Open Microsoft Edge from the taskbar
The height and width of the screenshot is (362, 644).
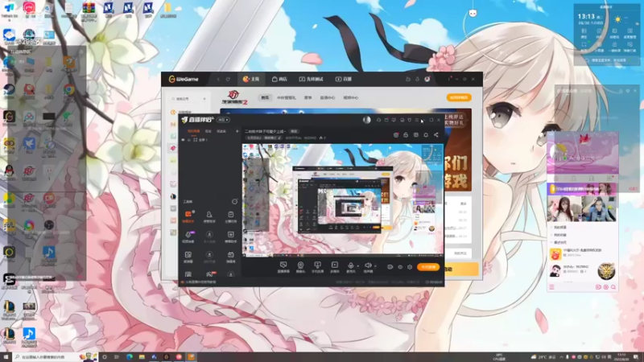[130, 357]
